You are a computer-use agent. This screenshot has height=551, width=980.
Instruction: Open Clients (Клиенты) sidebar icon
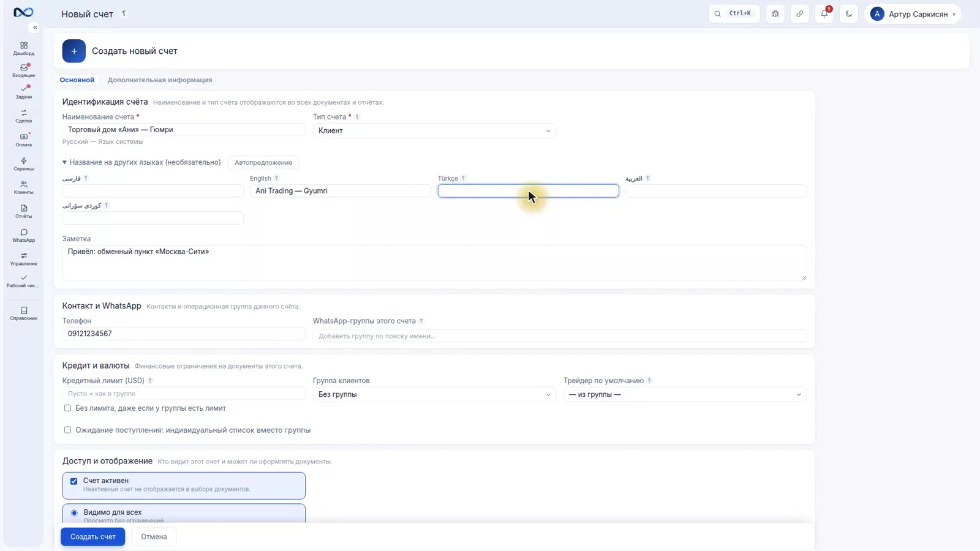pyautogui.click(x=24, y=187)
